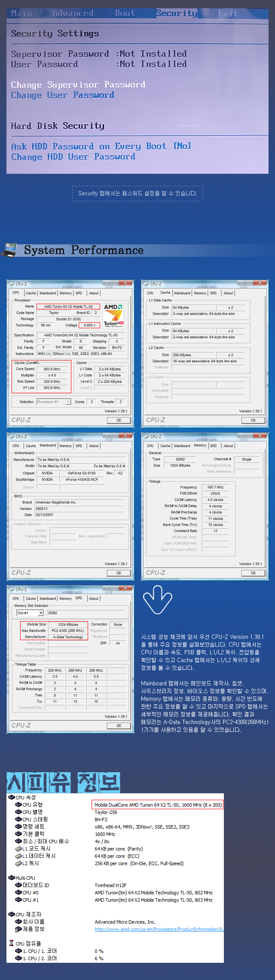The height and width of the screenshot is (980, 275).
Task: Click the GeForce Go 6100 chipset field
Action: (x=82, y=473)
